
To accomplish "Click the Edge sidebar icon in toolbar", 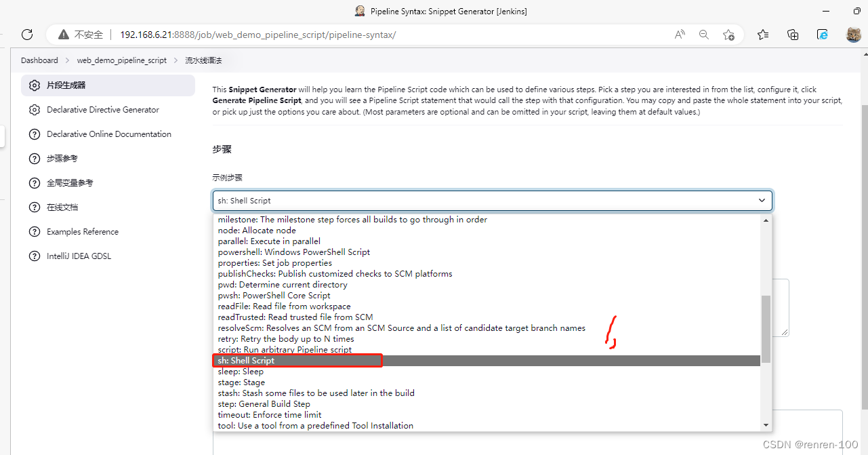I will (x=823, y=35).
